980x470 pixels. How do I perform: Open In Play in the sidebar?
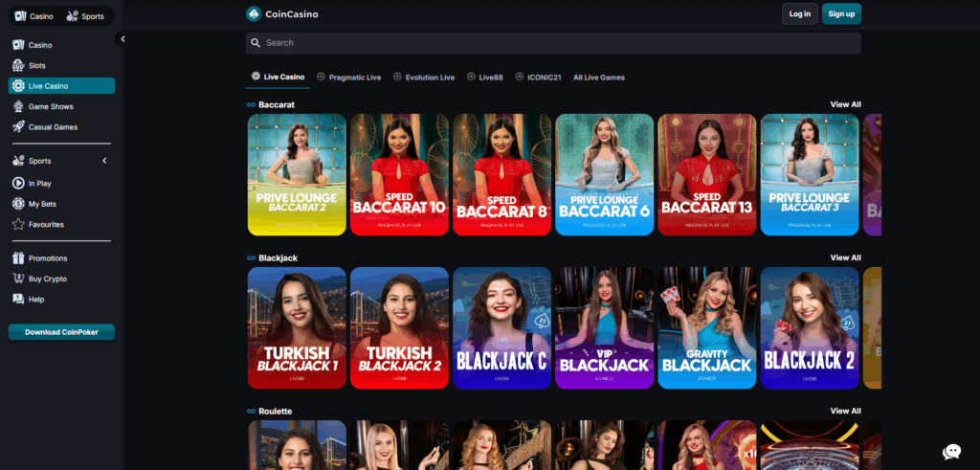point(61,184)
